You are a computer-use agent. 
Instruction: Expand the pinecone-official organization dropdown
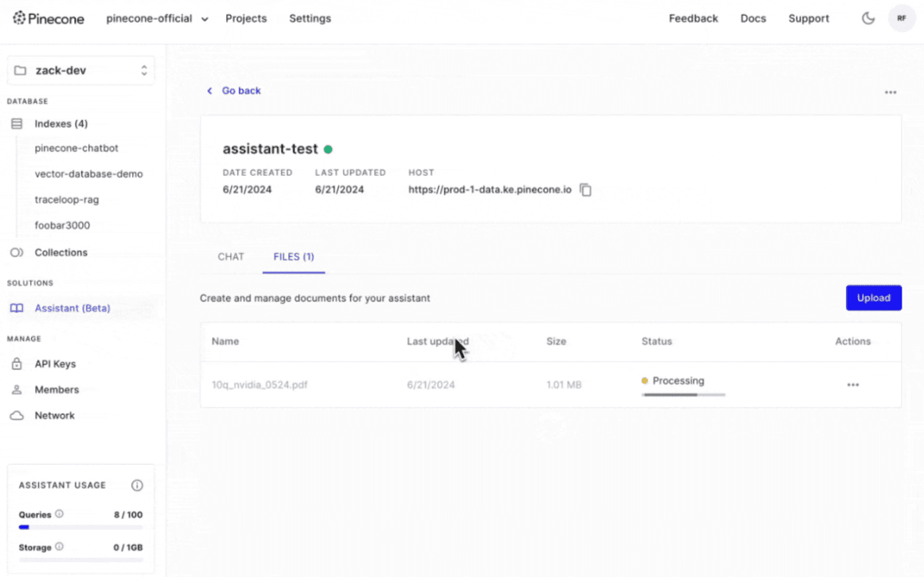point(157,18)
